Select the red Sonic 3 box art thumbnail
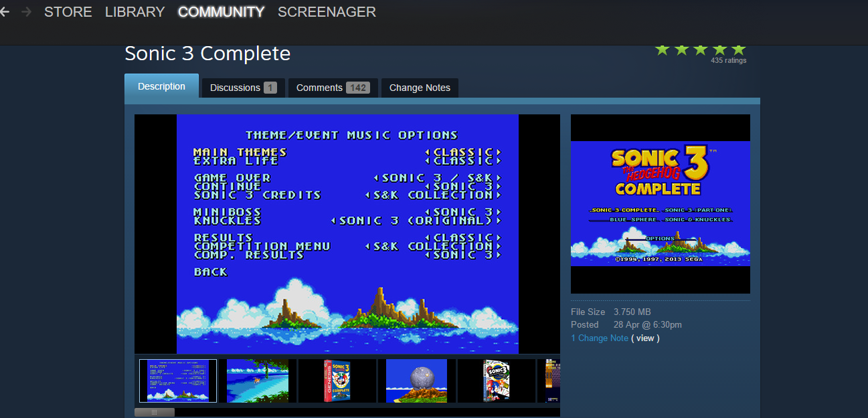Viewport: 868px width, 418px height. click(x=337, y=381)
